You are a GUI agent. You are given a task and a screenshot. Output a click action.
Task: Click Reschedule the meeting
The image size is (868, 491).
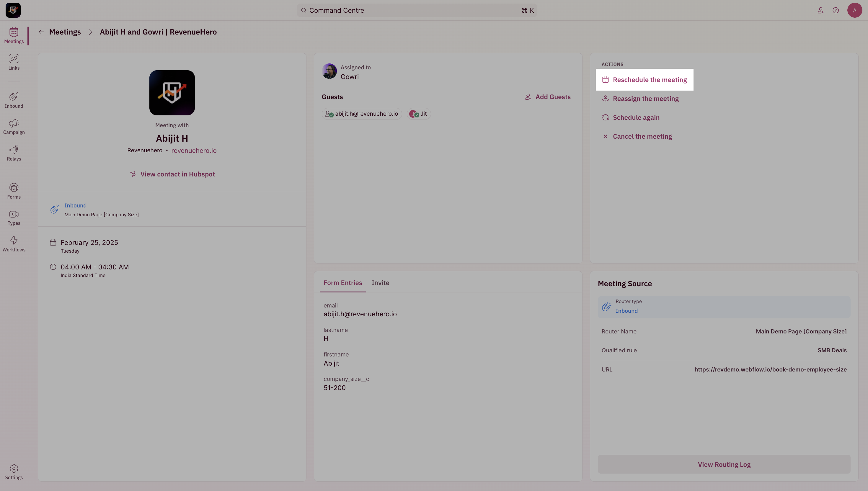650,80
